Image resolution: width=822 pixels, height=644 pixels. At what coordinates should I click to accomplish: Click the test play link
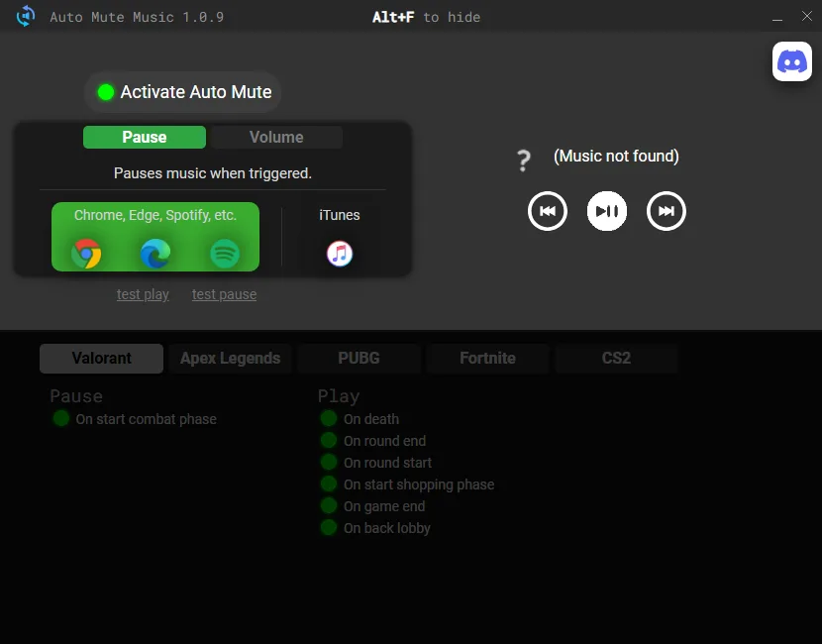[143, 294]
